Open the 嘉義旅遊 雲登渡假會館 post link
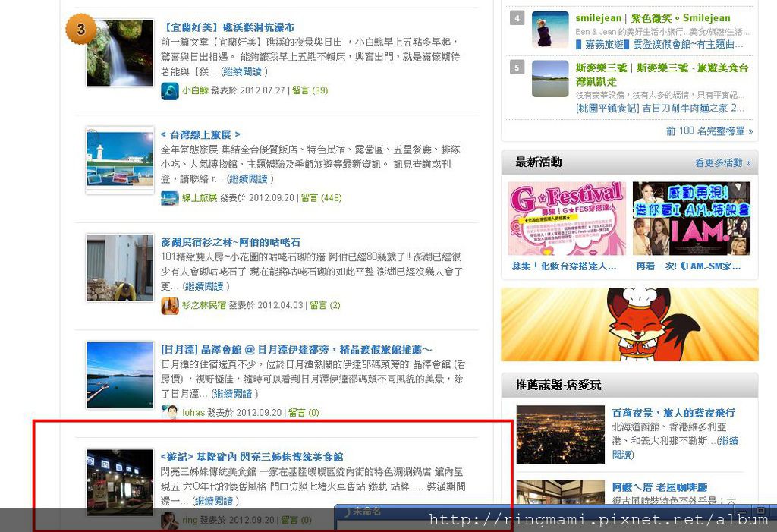The width and height of the screenshot is (777, 532). tap(659, 45)
